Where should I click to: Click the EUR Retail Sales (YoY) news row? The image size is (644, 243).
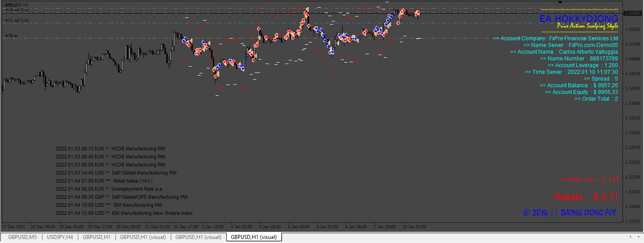point(104,181)
